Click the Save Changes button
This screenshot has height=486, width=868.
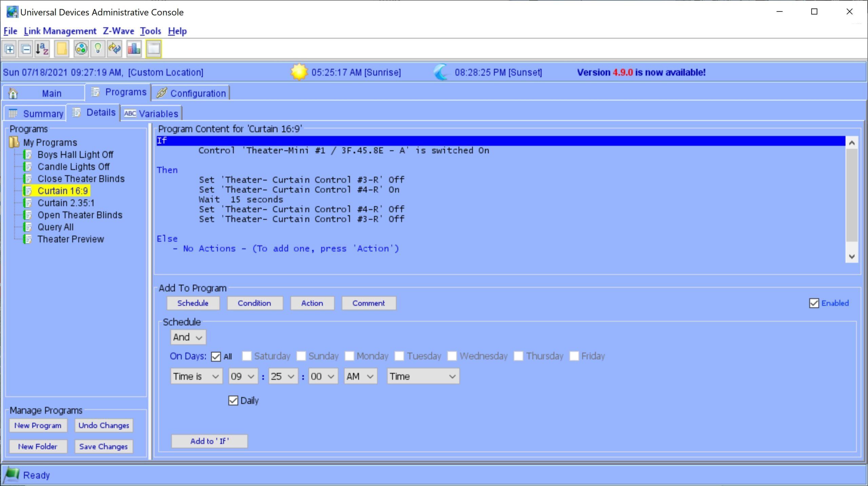[103, 446]
